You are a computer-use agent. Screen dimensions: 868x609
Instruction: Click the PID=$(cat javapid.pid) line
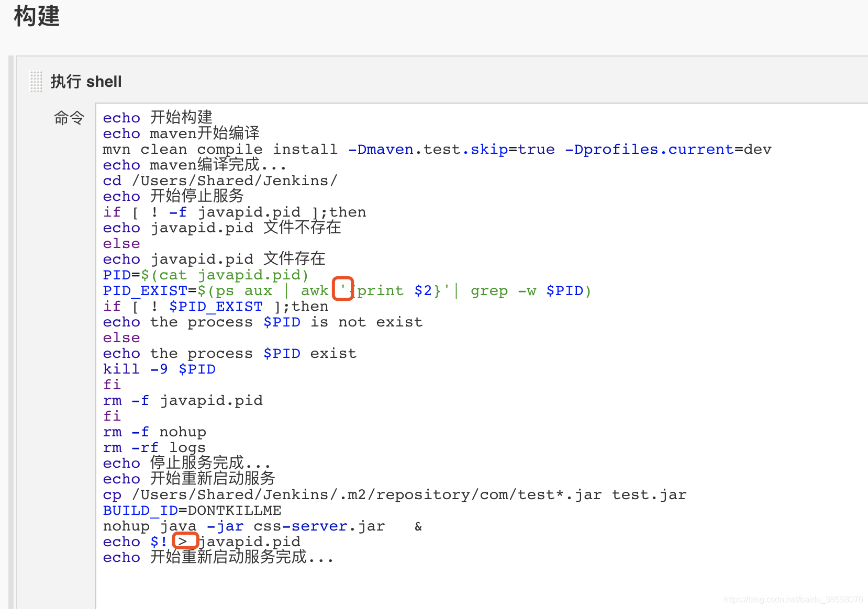point(205,275)
